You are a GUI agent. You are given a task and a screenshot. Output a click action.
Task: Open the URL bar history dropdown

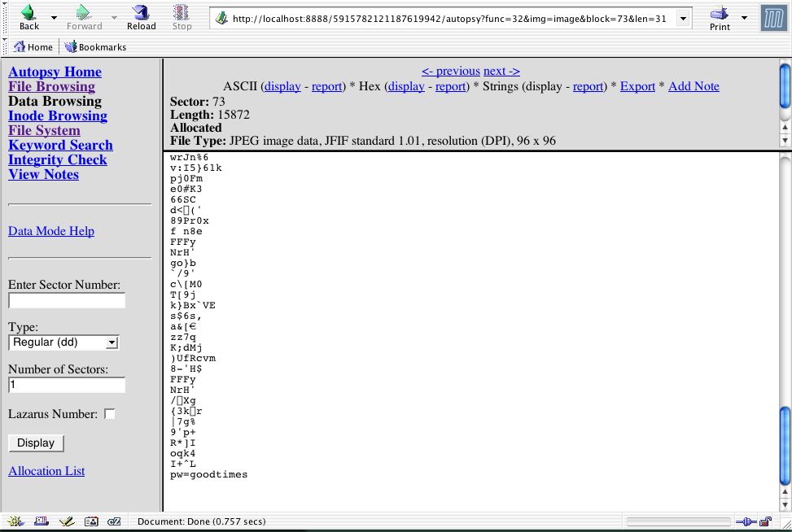click(x=682, y=18)
